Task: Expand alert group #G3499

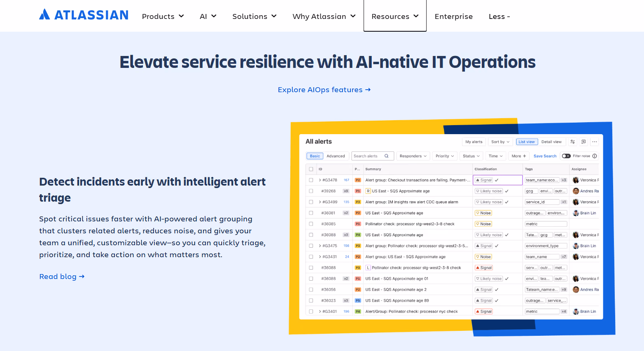Action: pos(320,202)
